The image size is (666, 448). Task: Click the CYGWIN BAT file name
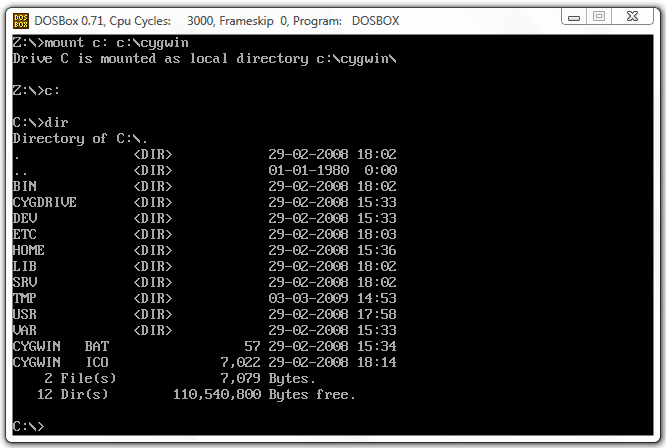coord(61,347)
